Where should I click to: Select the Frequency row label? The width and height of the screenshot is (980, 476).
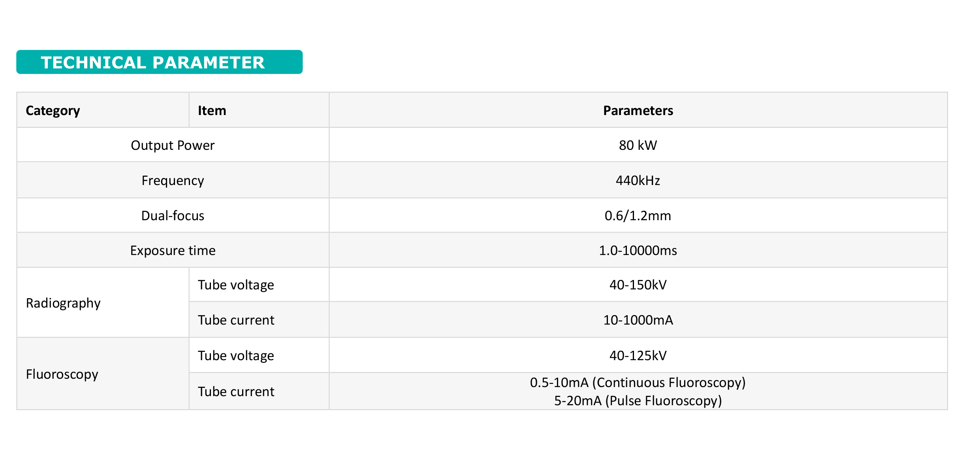pos(173,180)
